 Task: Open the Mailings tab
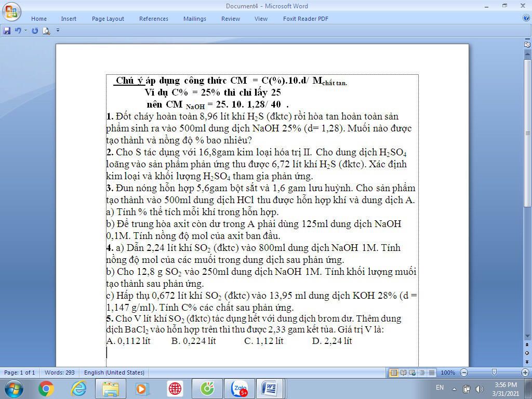[195, 19]
